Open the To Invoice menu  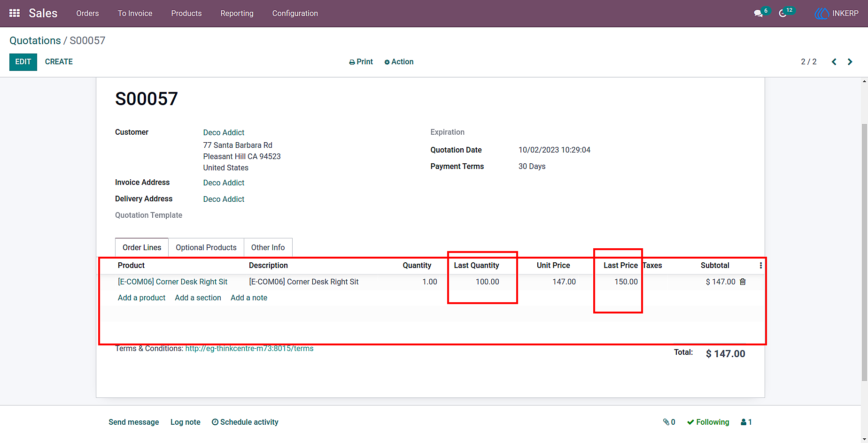point(135,13)
